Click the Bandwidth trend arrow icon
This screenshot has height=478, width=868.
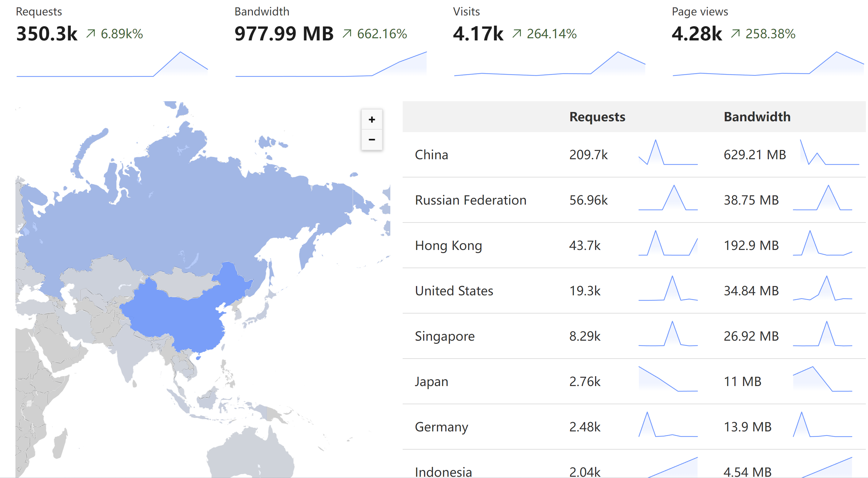[347, 34]
